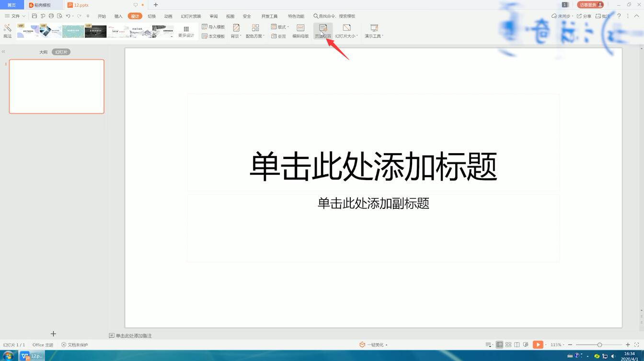Open 背景 background dropdown

pyautogui.click(x=236, y=32)
